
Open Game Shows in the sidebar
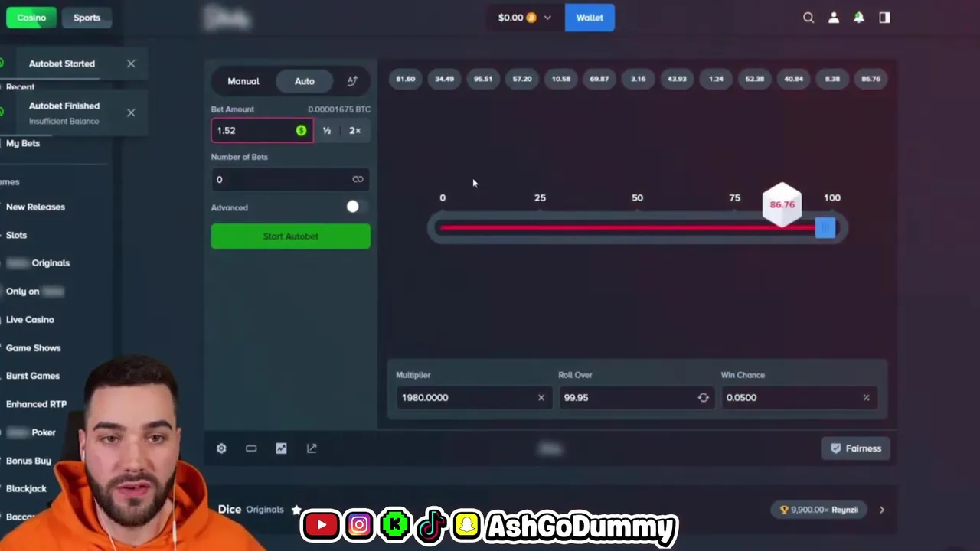point(33,348)
